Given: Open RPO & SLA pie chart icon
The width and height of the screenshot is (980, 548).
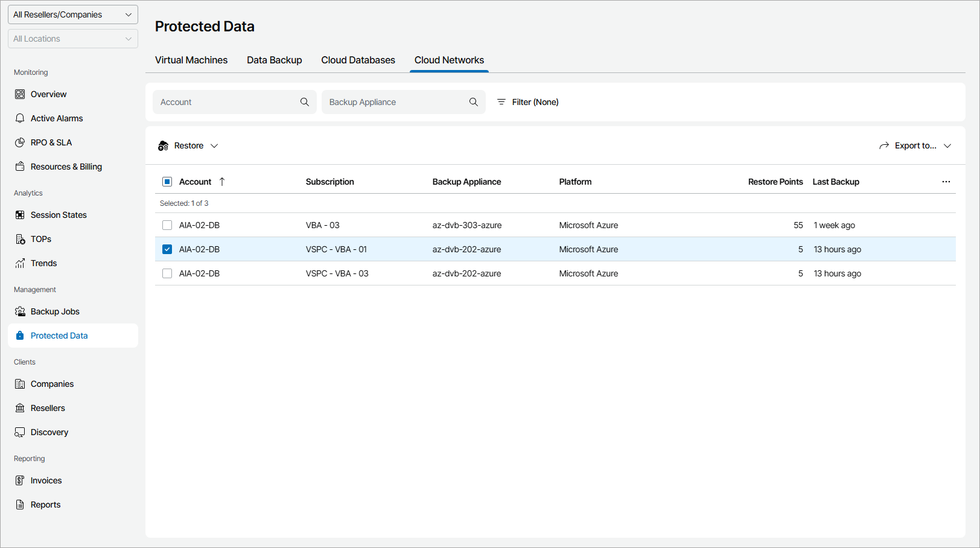Looking at the screenshot, I should (x=20, y=142).
